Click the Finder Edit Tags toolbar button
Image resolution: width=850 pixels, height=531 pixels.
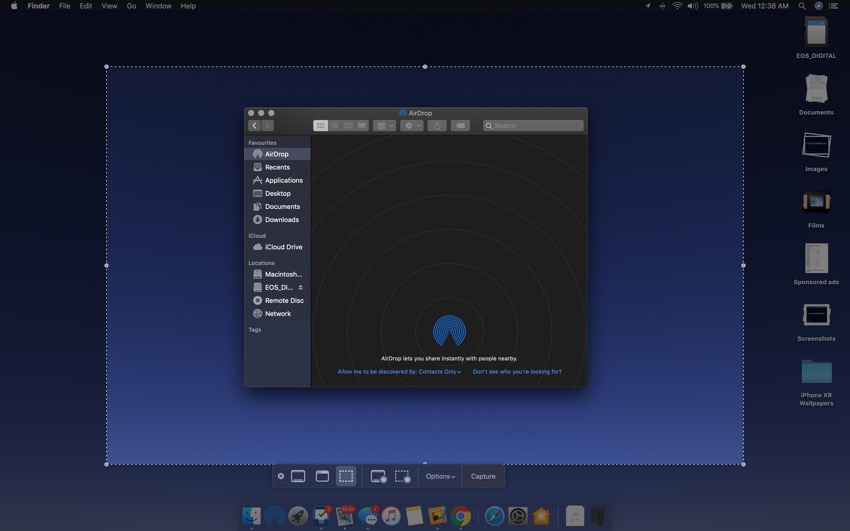point(460,126)
